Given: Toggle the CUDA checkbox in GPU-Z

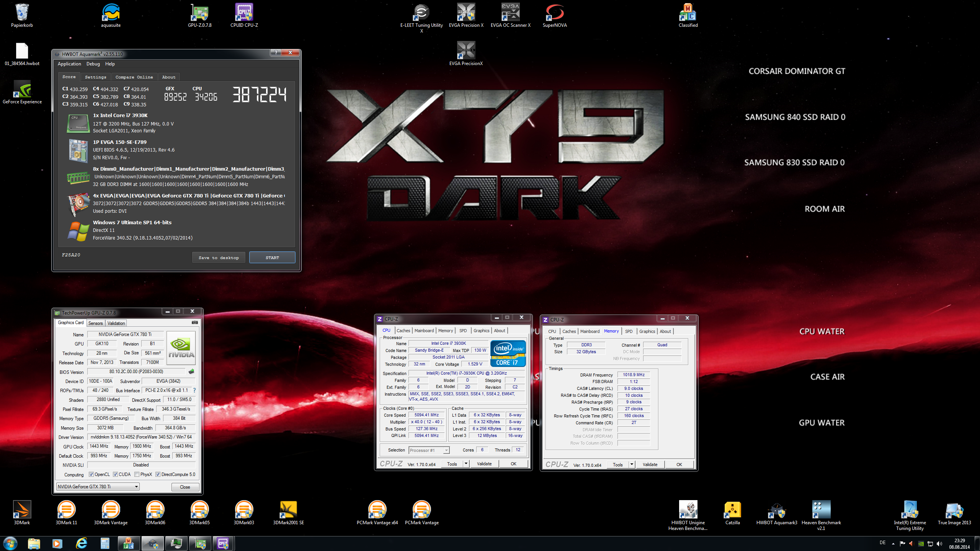Looking at the screenshot, I should 115,474.
